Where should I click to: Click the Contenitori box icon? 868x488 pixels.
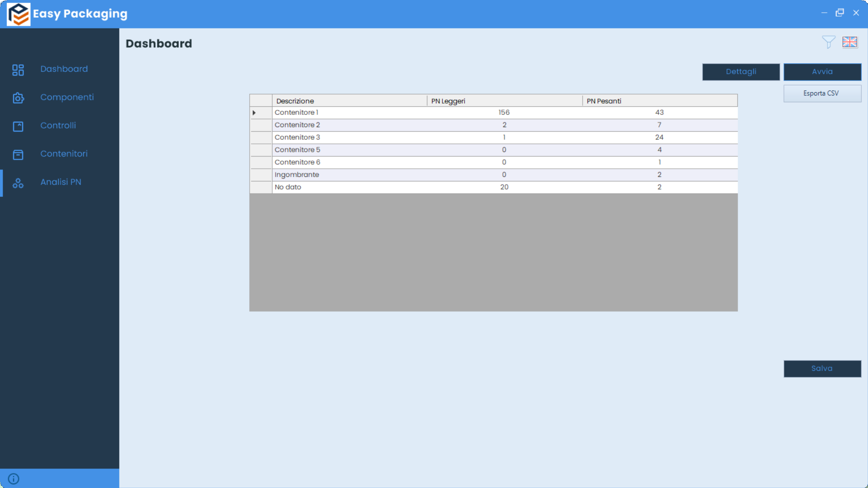tap(18, 155)
